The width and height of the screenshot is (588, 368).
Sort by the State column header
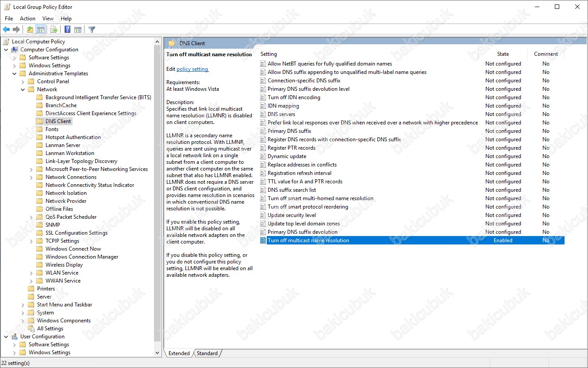coord(503,54)
